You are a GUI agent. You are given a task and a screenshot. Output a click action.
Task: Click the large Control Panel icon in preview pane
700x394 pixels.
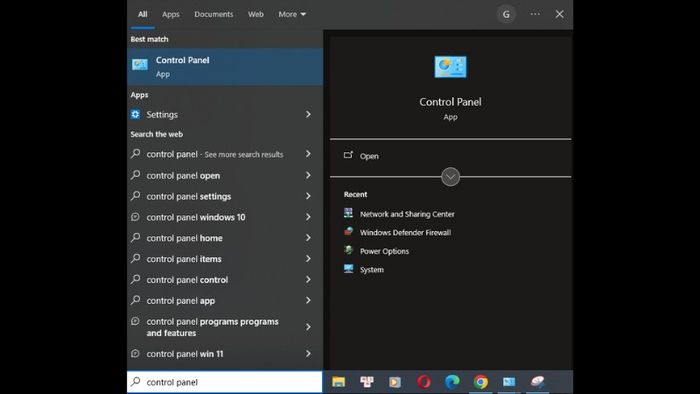click(x=450, y=67)
